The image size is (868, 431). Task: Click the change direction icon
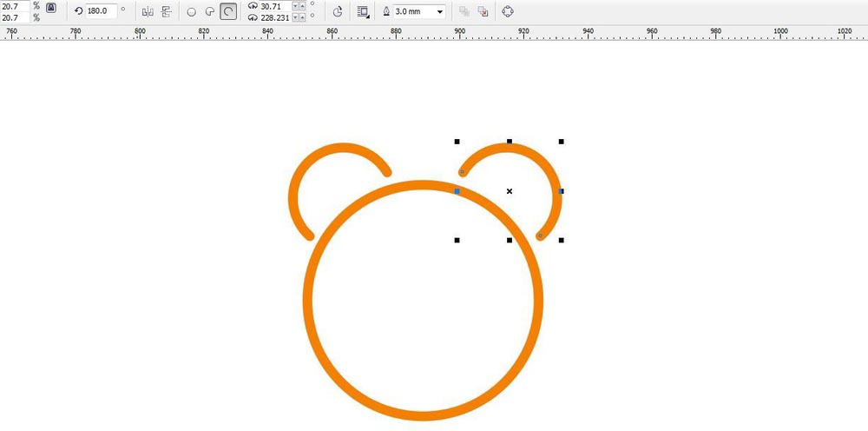click(x=338, y=12)
